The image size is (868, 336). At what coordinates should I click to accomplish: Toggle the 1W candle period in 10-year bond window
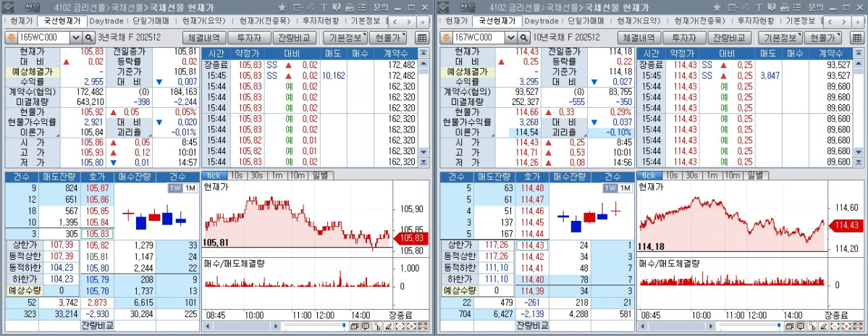[610, 188]
